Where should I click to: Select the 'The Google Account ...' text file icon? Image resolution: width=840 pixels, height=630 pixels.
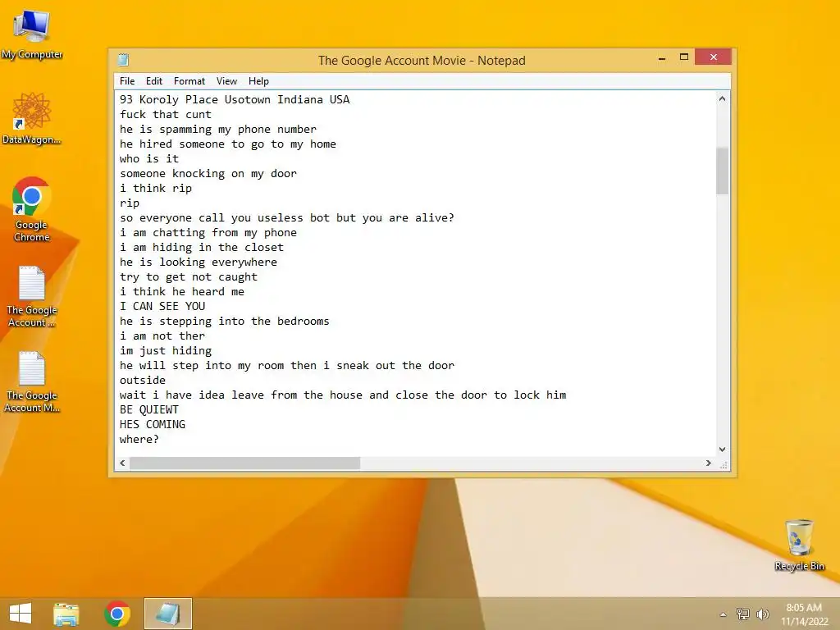tap(31, 295)
